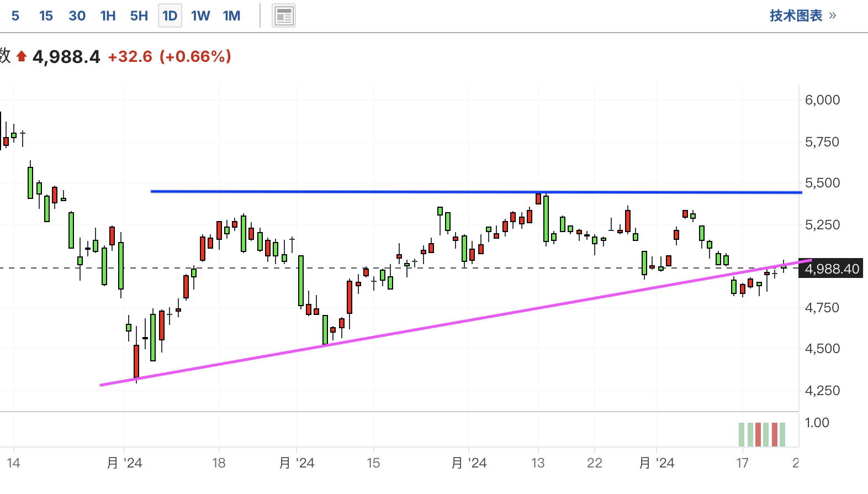
Task: Switch to 1W weekly chart
Action: [x=200, y=16]
